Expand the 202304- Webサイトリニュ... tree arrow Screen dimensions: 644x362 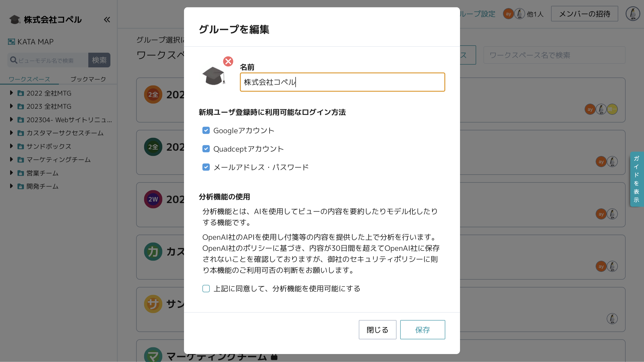11,119
